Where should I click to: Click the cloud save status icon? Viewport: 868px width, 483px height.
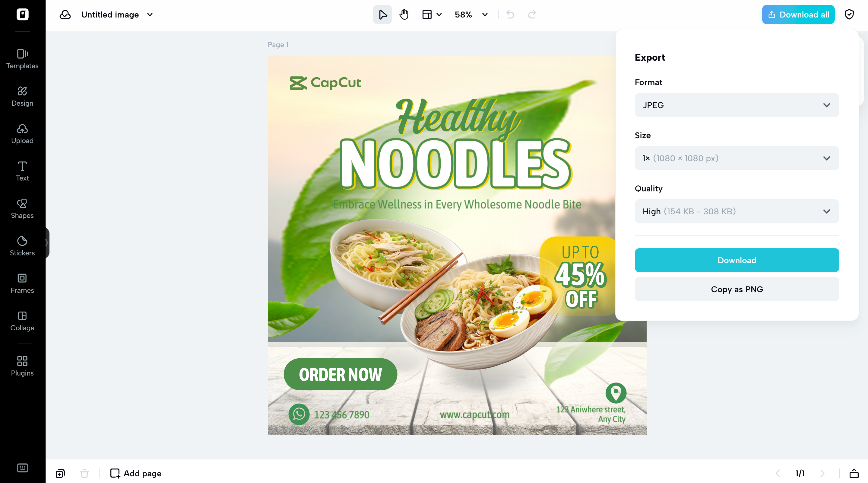[65, 14]
